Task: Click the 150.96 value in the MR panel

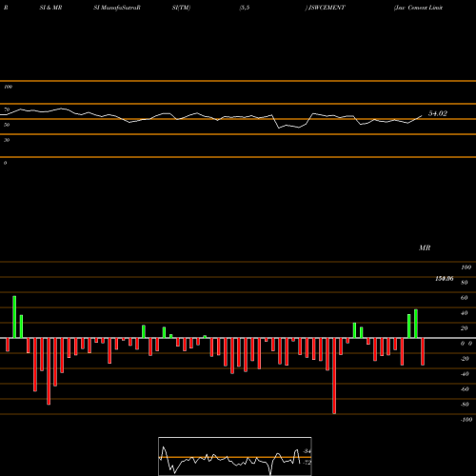Action: pyautogui.click(x=445, y=279)
